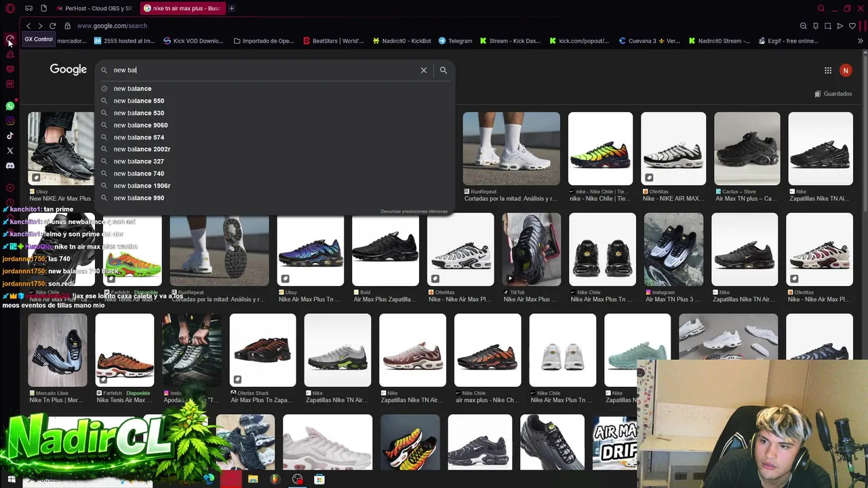The image size is (868, 488).
Task: Open the sidebar player icon
Action: tap(9, 188)
